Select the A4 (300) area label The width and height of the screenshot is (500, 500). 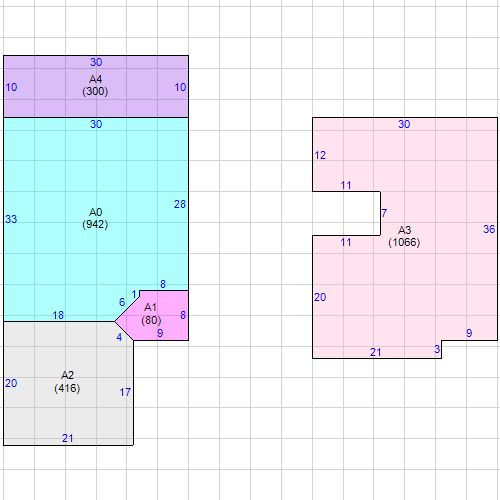point(95,85)
